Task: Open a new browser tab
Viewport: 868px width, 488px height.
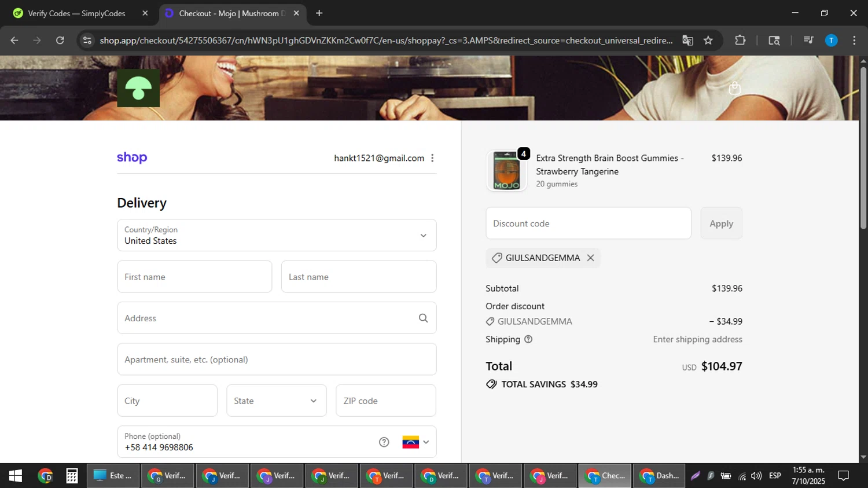Action: 319,13
